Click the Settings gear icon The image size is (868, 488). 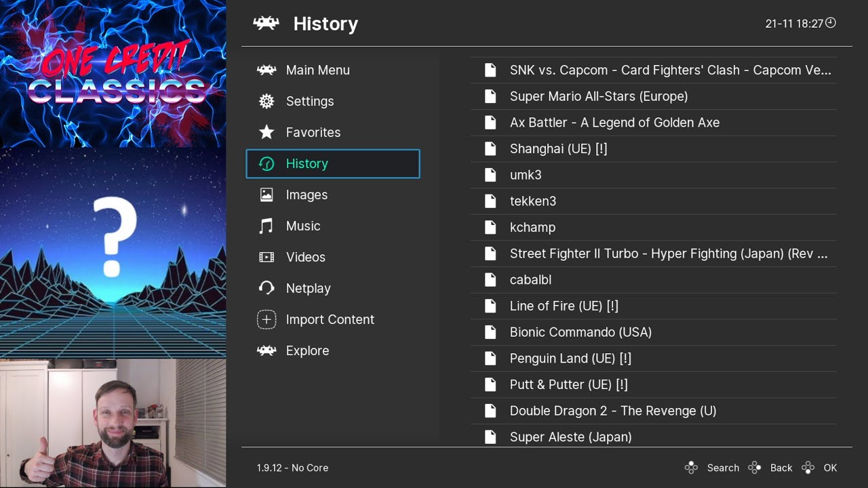click(267, 102)
